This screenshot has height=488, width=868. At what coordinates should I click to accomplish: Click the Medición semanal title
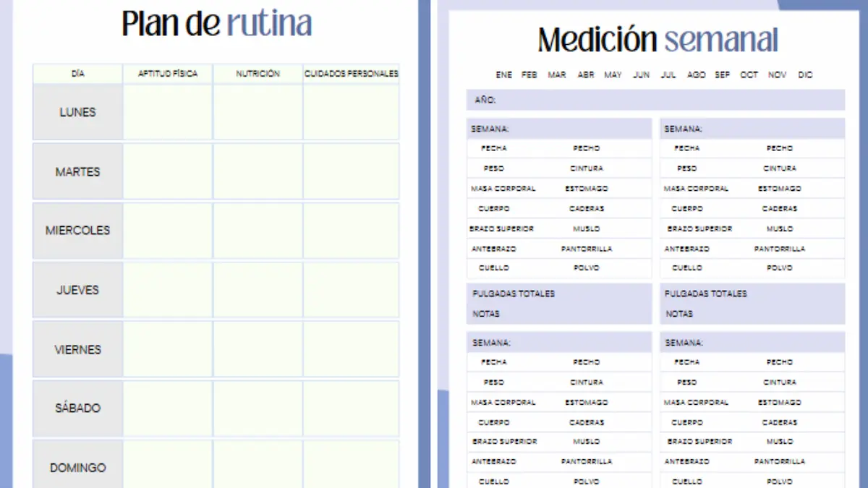pyautogui.click(x=658, y=40)
